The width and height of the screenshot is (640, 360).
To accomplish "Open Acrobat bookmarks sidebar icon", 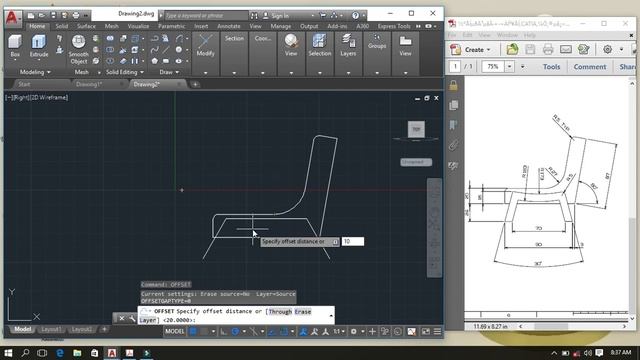I will pos(453,125).
